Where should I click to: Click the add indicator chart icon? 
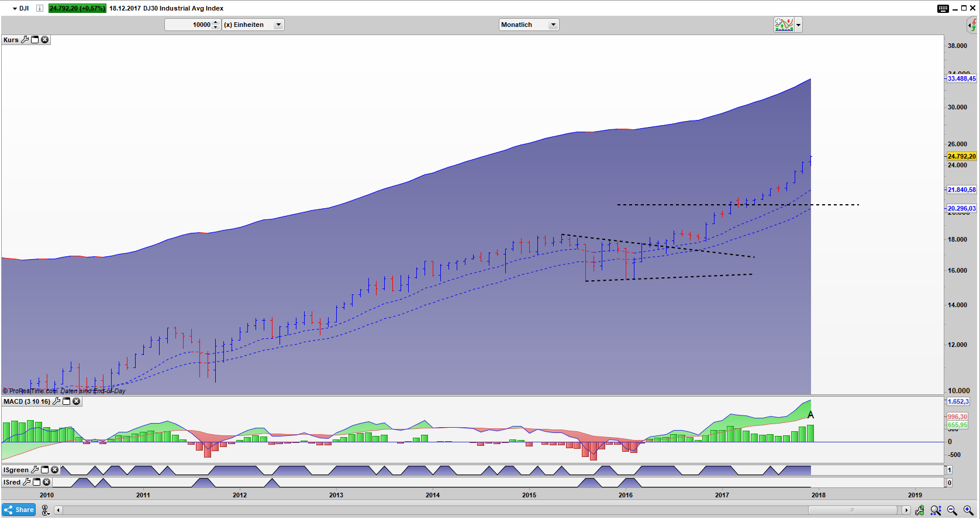784,25
